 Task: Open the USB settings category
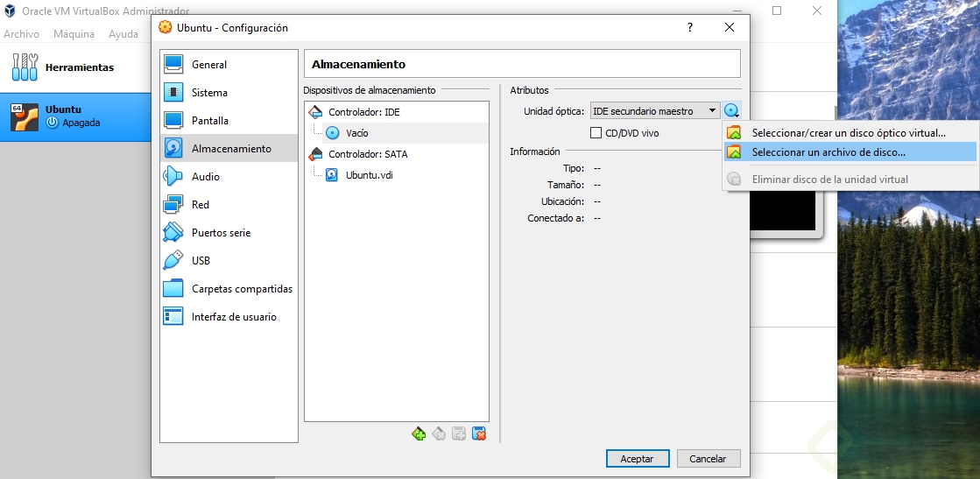click(229, 261)
